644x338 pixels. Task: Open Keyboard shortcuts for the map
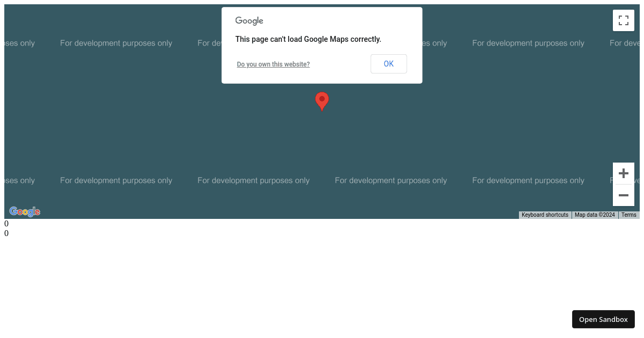click(x=545, y=215)
